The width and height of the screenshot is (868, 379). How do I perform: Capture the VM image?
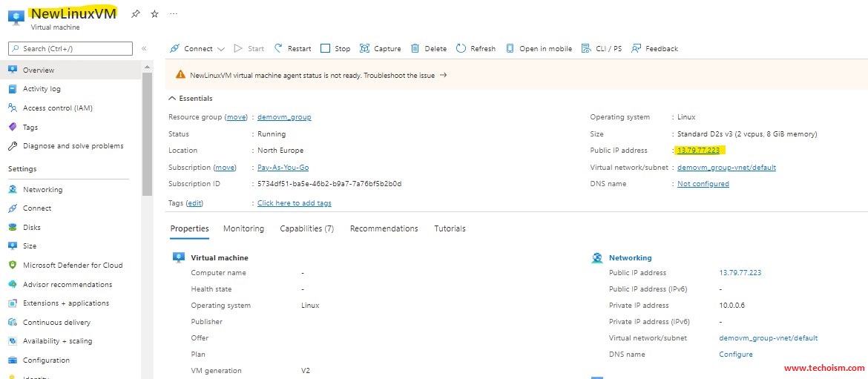coord(381,49)
